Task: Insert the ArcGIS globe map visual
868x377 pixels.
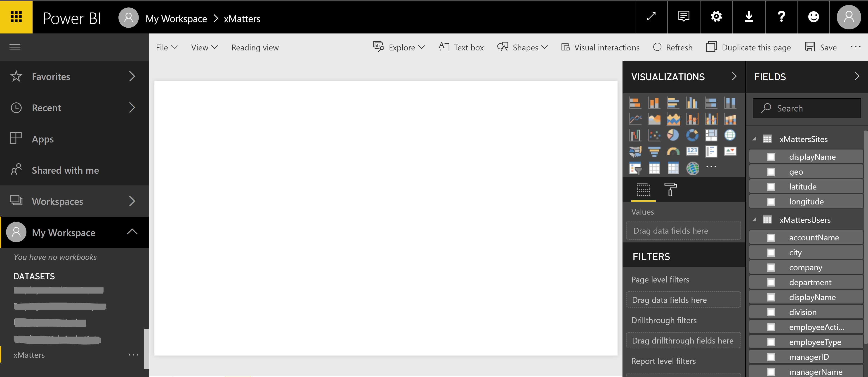Action: (x=692, y=168)
